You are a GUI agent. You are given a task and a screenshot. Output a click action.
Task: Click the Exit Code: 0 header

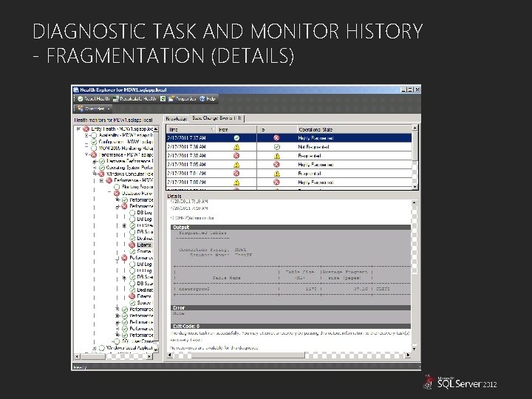coord(290,326)
